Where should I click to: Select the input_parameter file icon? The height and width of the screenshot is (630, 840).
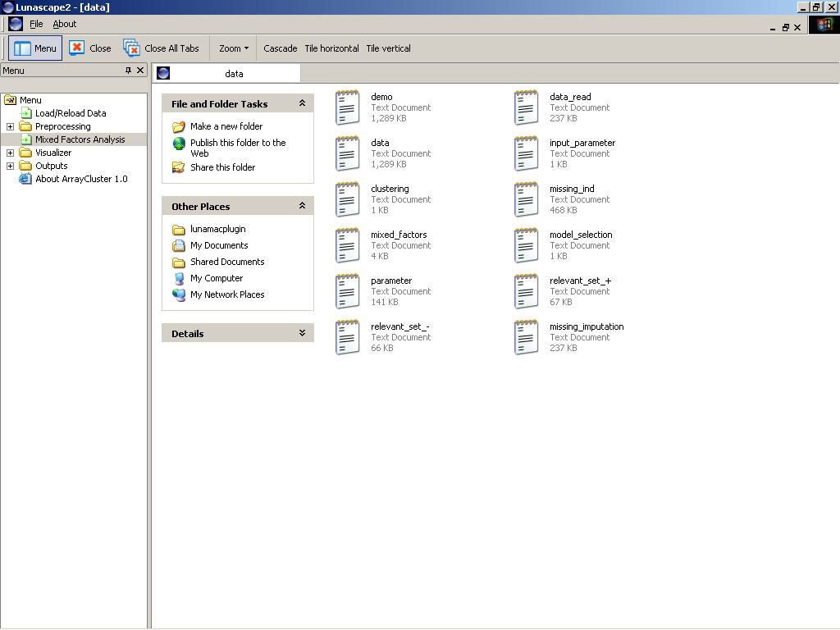click(x=526, y=153)
